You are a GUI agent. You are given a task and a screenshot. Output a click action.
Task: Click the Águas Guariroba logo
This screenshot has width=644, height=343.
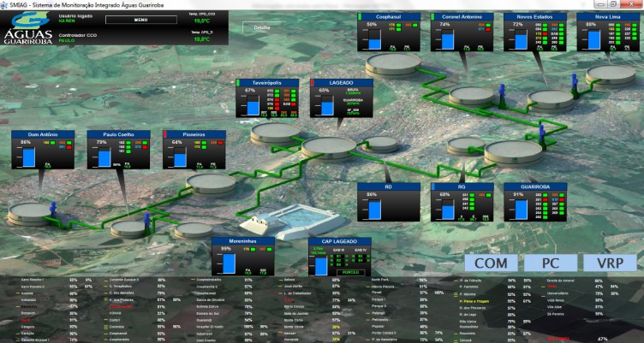tap(28, 28)
